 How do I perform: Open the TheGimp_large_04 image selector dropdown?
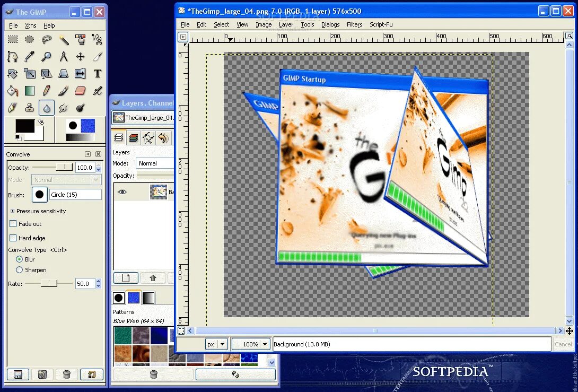pyautogui.click(x=143, y=118)
